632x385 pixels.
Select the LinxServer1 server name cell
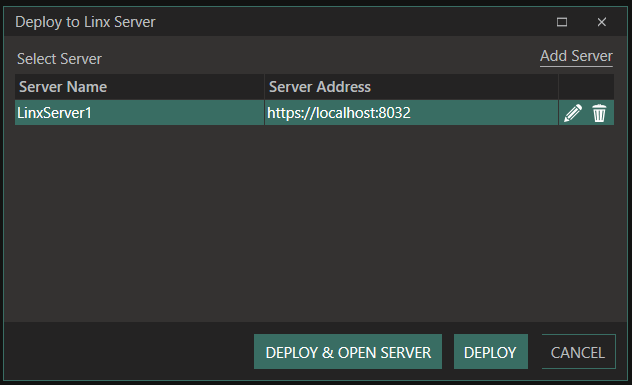coord(139,113)
